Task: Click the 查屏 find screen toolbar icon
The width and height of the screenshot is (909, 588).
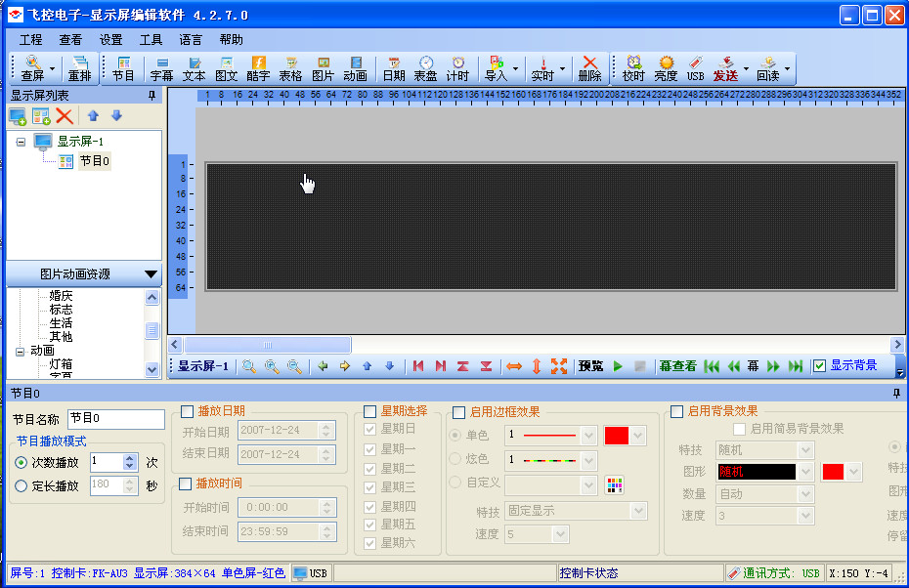Action: [32, 68]
